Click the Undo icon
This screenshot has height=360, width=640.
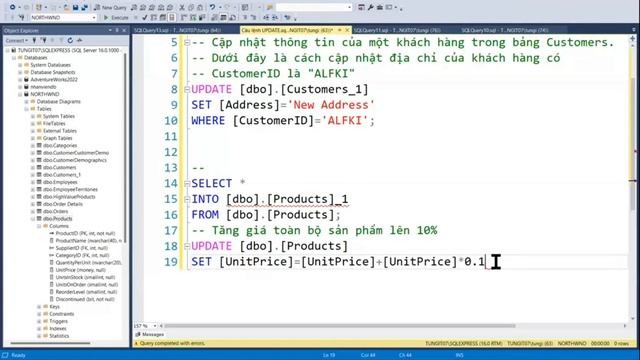click(x=212, y=7)
